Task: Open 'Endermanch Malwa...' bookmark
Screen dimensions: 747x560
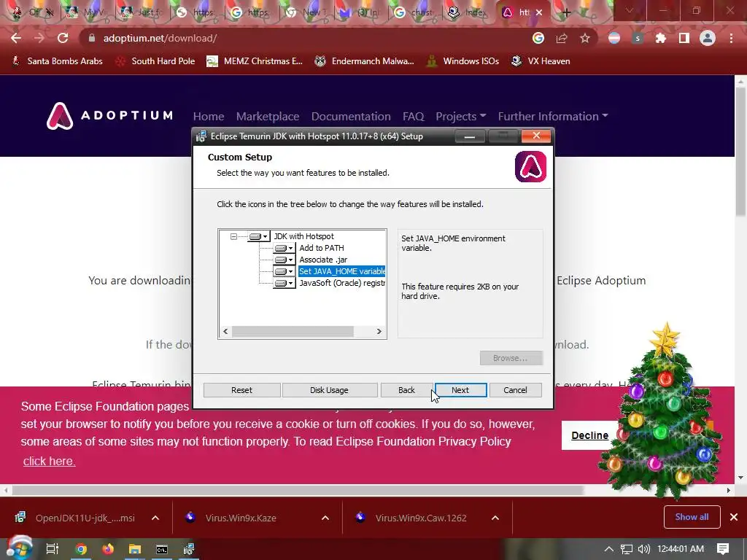Action: click(365, 61)
